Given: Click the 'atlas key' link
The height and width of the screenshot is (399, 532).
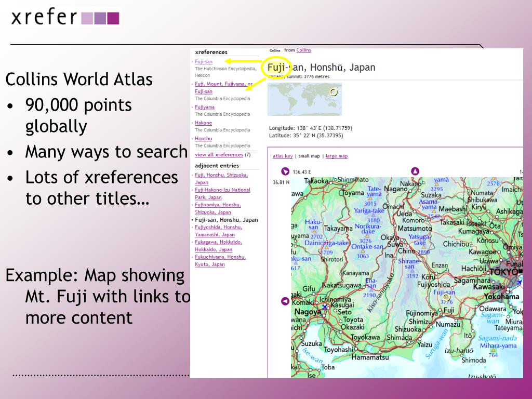Looking at the screenshot, I should tap(283, 156).
